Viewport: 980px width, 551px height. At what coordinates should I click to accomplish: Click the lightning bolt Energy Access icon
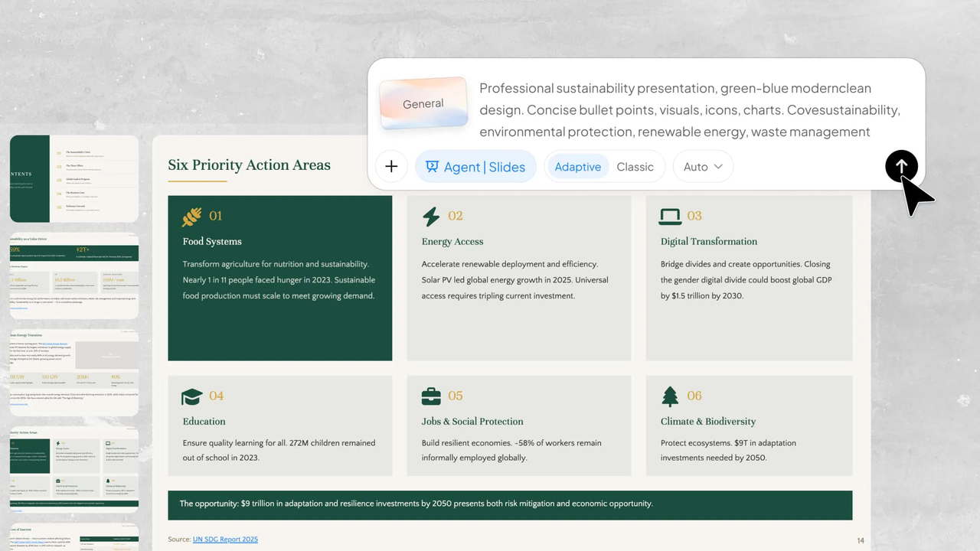[x=431, y=217]
